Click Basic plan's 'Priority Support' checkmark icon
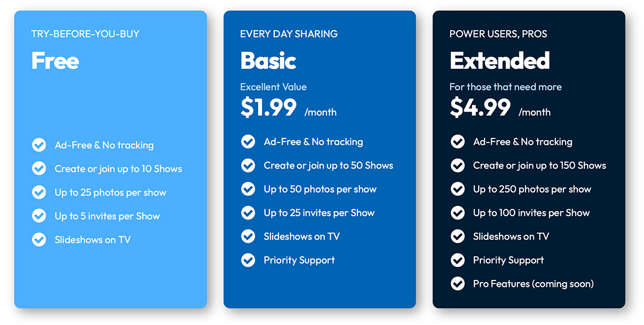Screen dimensions: 644x325 248,260
